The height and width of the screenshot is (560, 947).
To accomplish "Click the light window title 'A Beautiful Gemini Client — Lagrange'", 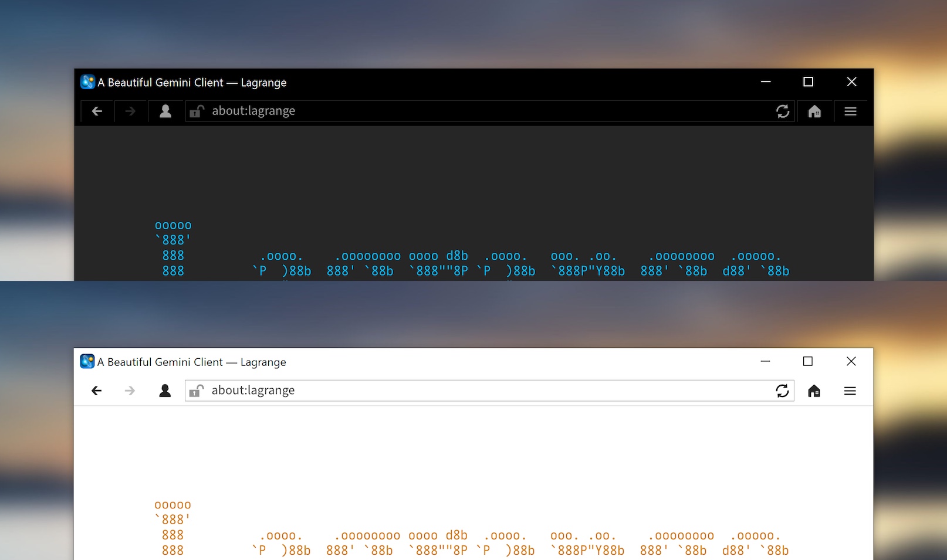I will tap(191, 362).
